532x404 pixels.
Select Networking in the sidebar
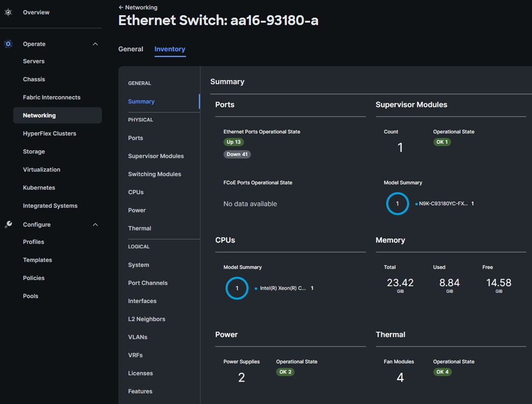tap(58, 116)
